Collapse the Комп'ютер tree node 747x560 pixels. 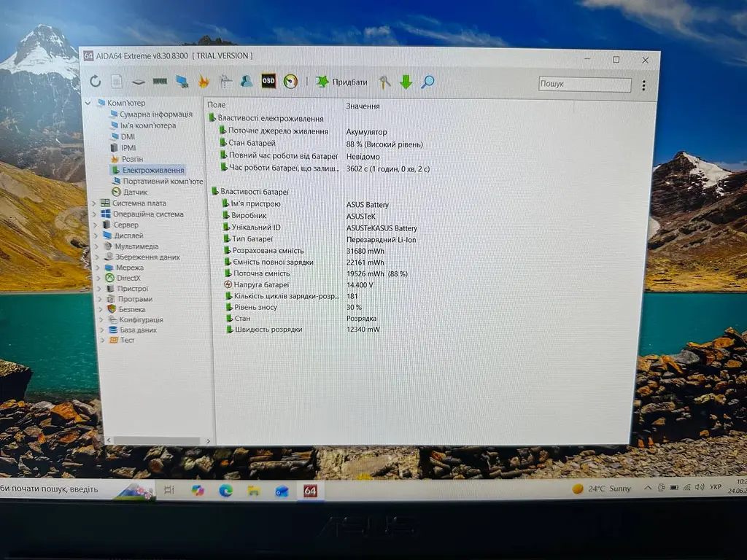pyautogui.click(x=88, y=103)
